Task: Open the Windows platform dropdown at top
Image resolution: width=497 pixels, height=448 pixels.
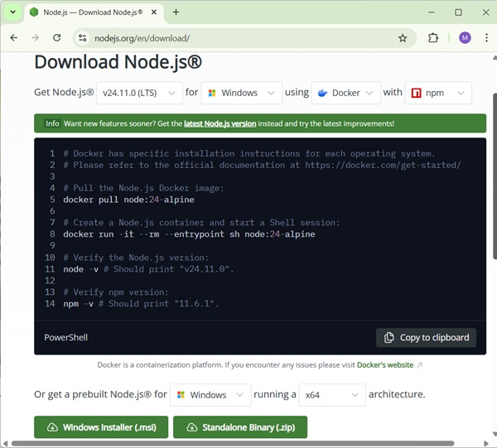Action: click(242, 93)
